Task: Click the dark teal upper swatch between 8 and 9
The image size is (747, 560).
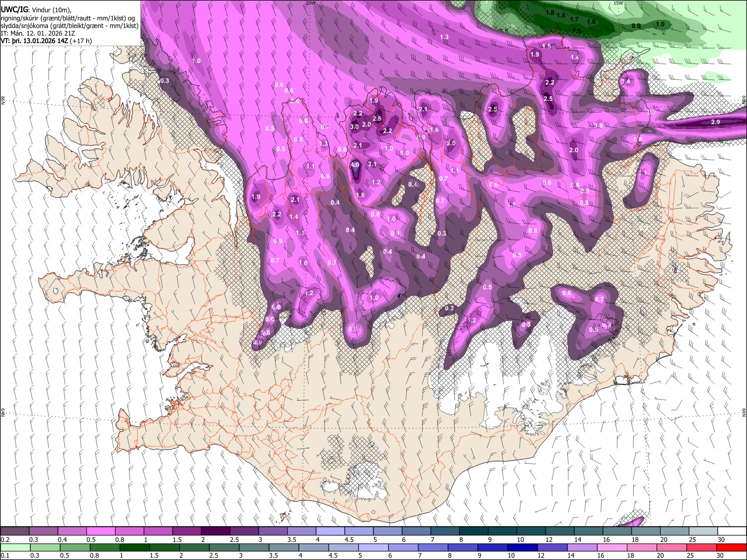Action: (473, 531)
